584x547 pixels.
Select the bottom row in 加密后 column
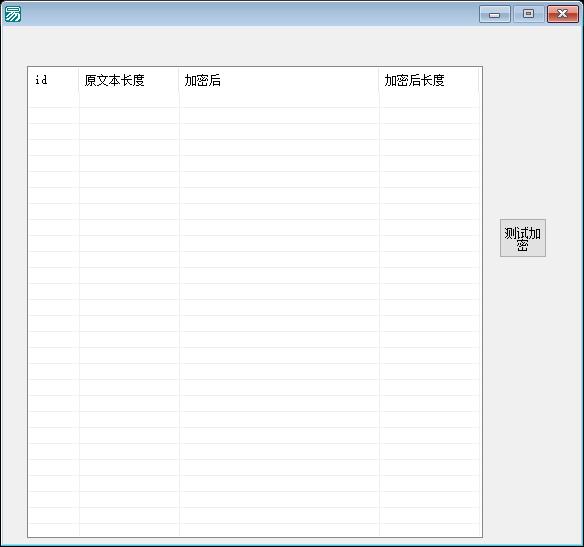pyautogui.click(x=279, y=530)
